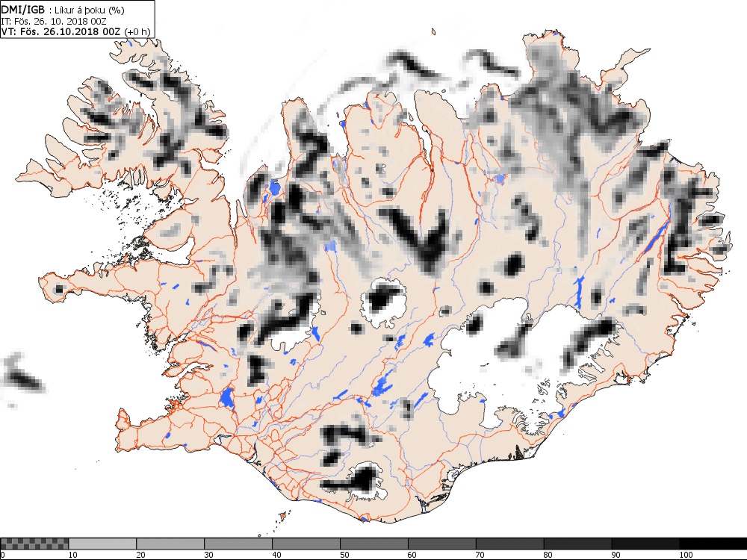This screenshot has width=747, height=560.
Task: Select the 10–20% light gray legend swatch
Action: click(x=102, y=544)
